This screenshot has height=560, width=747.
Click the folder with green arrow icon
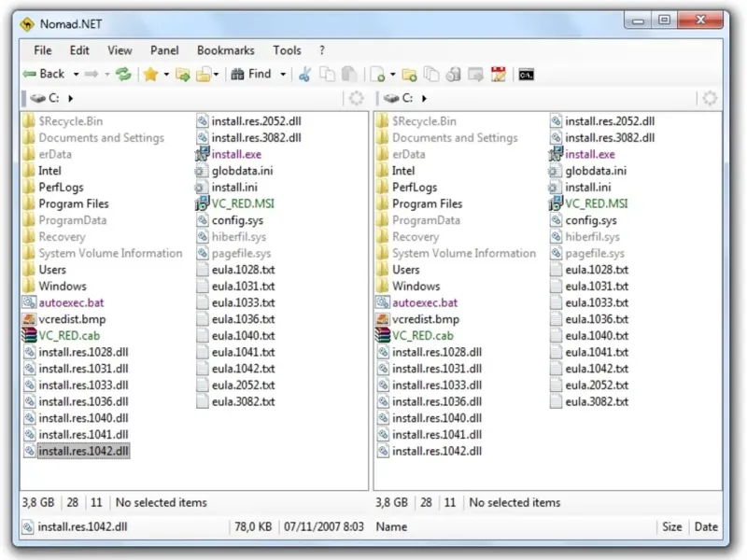(182, 75)
